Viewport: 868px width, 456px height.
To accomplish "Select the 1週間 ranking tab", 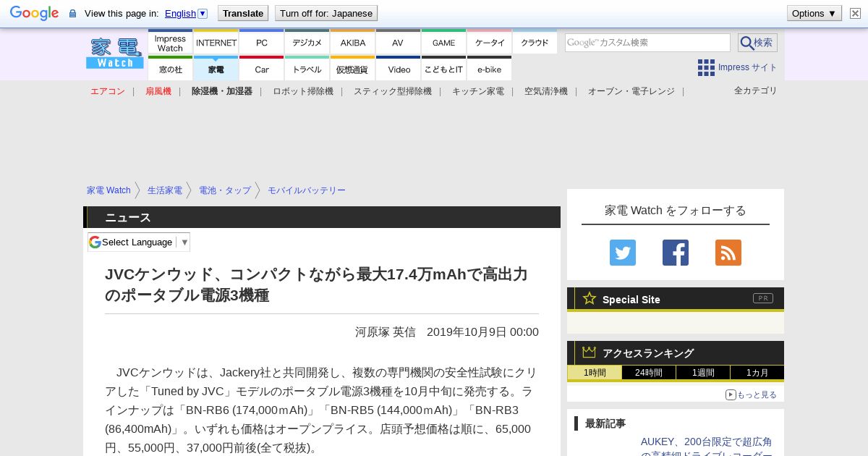I will point(703,373).
